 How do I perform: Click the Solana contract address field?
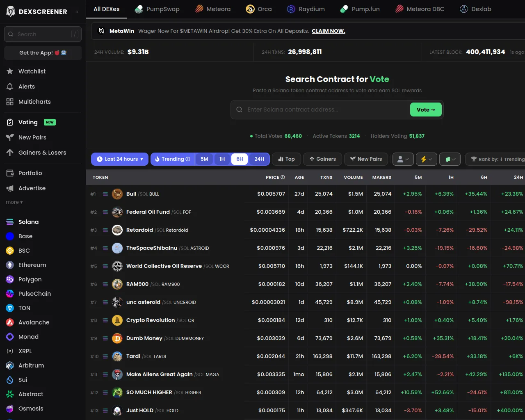click(x=324, y=110)
